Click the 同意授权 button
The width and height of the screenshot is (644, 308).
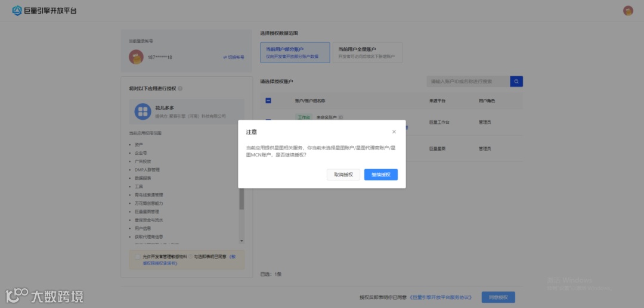498,297
